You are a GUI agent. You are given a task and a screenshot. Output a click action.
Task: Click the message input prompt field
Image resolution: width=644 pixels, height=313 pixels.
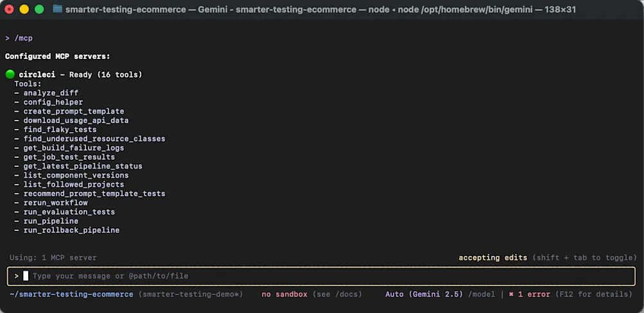[x=321, y=276]
